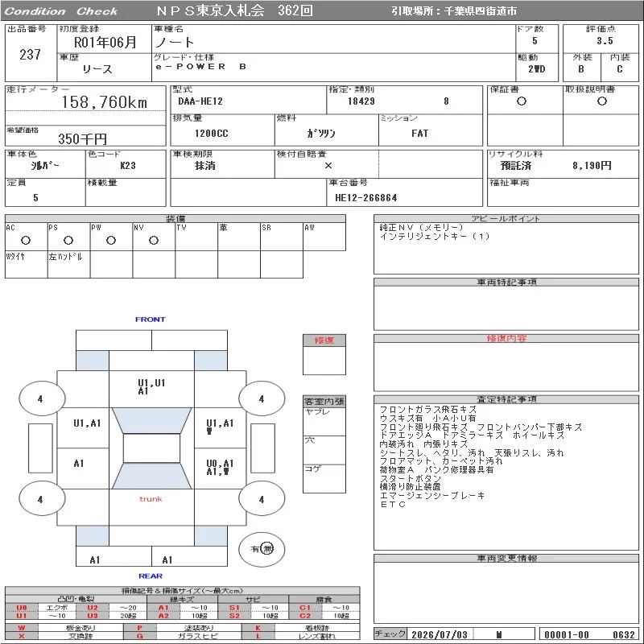Select legend entry '塗装あり'
This screenshot has height=644, width=644.
[x=198, y=628]
